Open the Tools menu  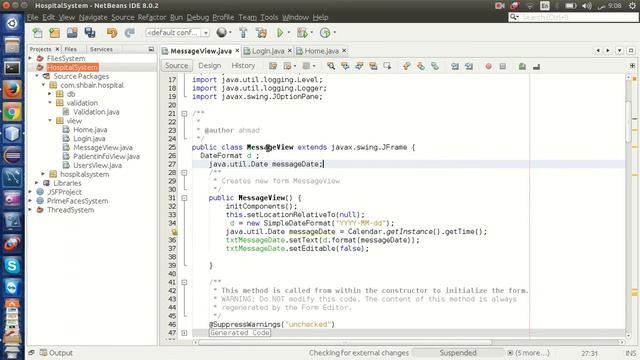pos(269,17)
